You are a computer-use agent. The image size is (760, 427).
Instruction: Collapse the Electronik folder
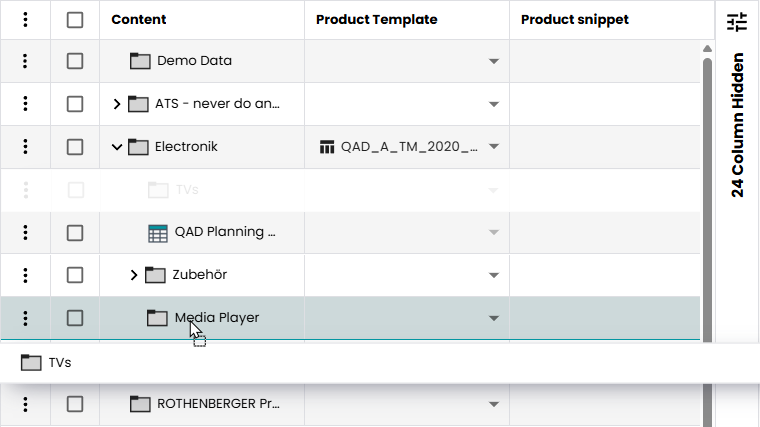pyautogui.click(x=117, y=147)
